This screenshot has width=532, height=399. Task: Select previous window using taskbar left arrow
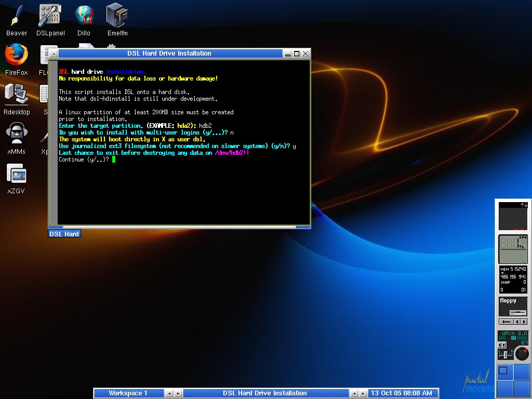[354, 394]
